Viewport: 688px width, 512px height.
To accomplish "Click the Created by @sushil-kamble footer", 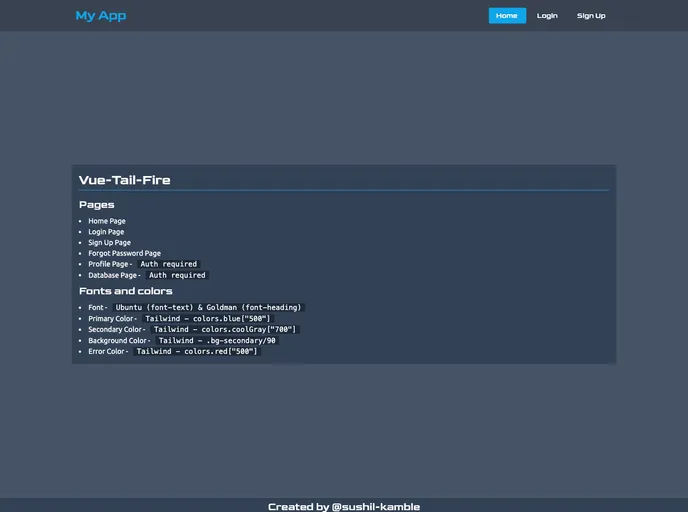I will pos(344,507).
